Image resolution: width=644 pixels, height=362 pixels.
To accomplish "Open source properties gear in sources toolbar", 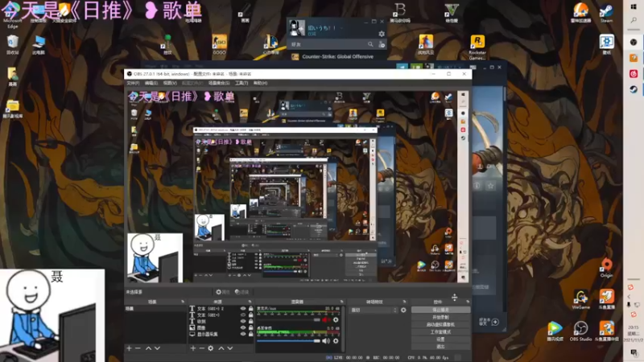I will pos(211,348).
